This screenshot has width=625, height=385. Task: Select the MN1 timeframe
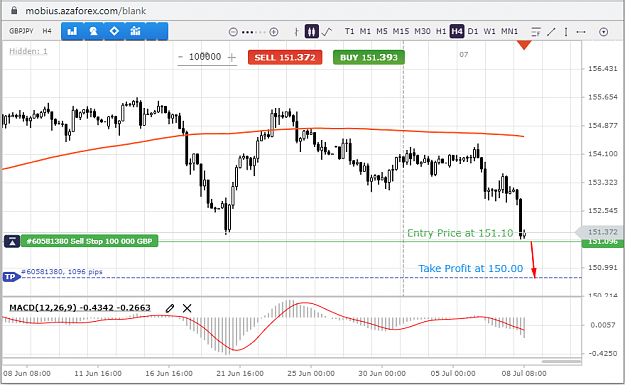509,31
